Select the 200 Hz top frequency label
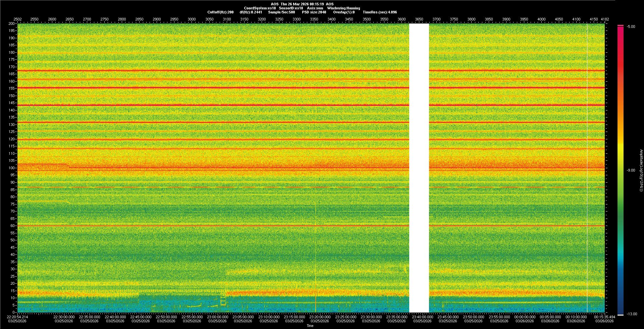 12,24
